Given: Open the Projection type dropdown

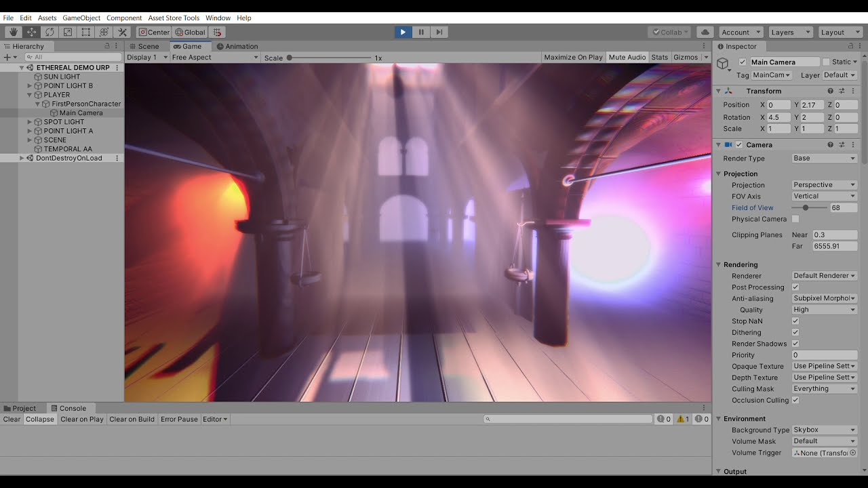Looking at the screenshot, I should coord(825,185).
